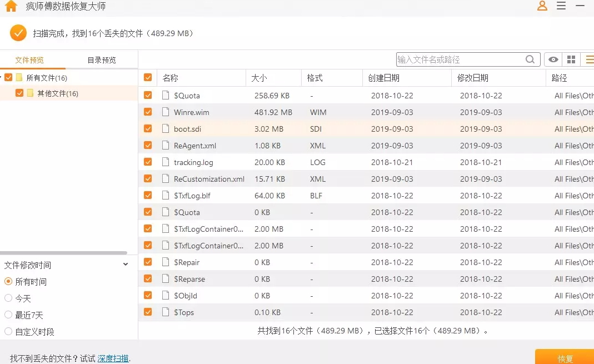The image size is (594, 364).
Task: Select the 今天 time filter
Action: 8,298
